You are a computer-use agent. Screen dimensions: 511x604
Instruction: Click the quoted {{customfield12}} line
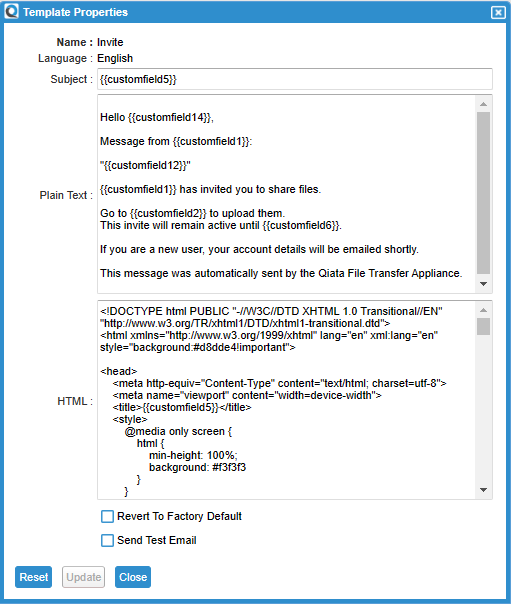145,165
